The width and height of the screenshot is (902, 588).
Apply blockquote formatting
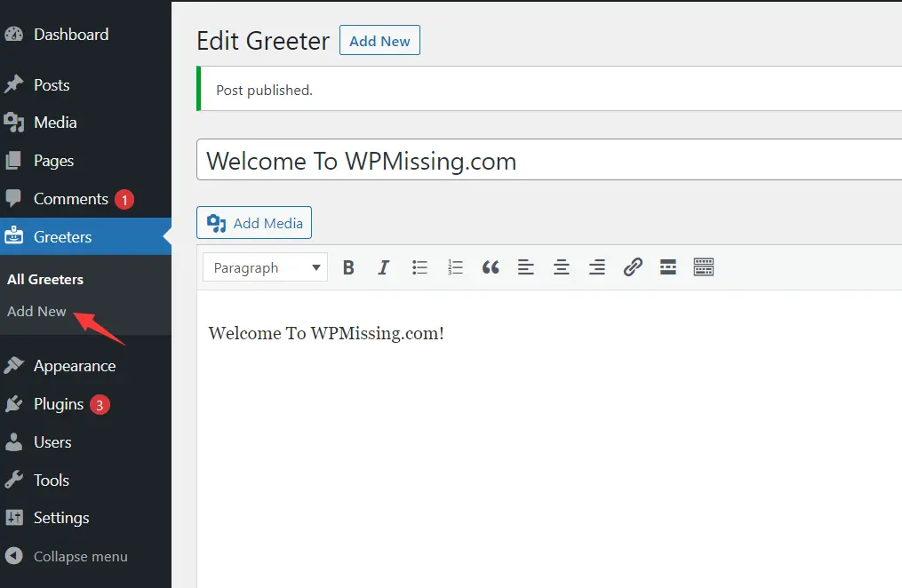(491, 267)
